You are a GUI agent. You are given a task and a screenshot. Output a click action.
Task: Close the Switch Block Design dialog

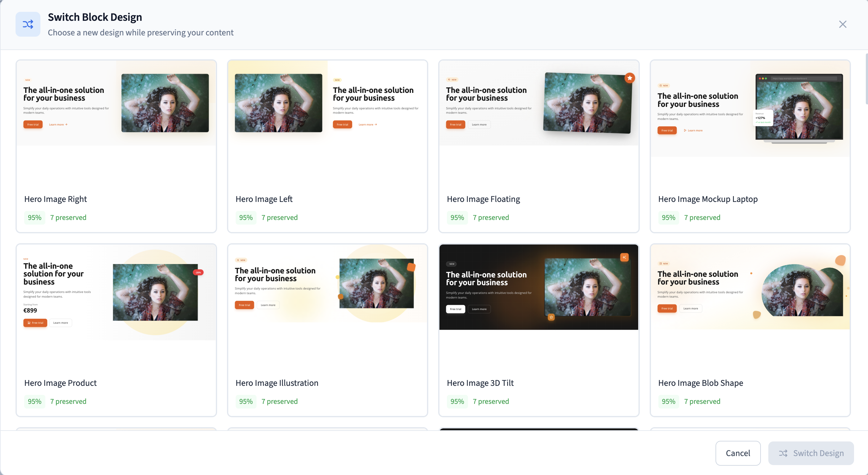click(843, 24)
